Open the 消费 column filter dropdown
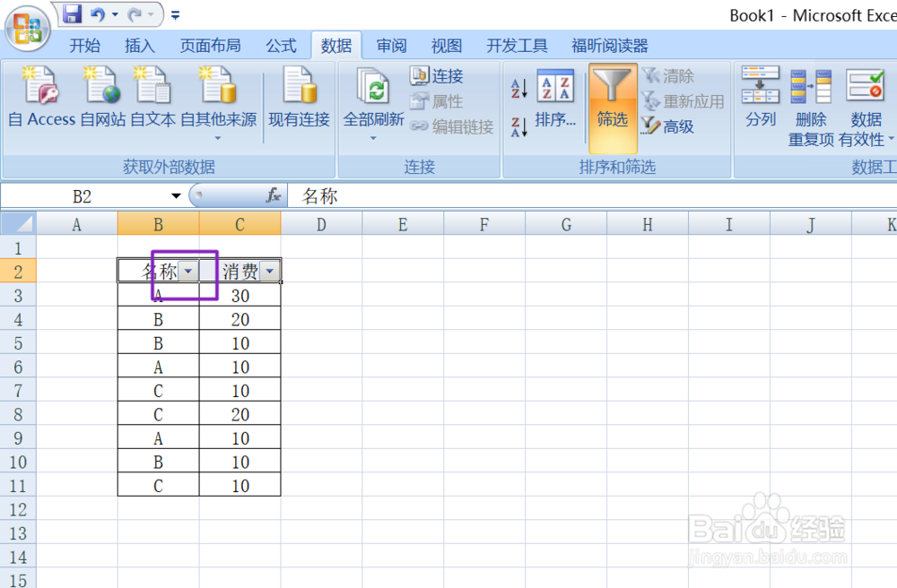 tap(270, 270)
